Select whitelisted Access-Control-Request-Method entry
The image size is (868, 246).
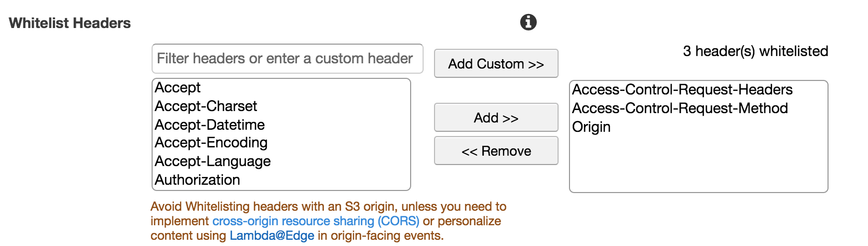pos(698,108)
